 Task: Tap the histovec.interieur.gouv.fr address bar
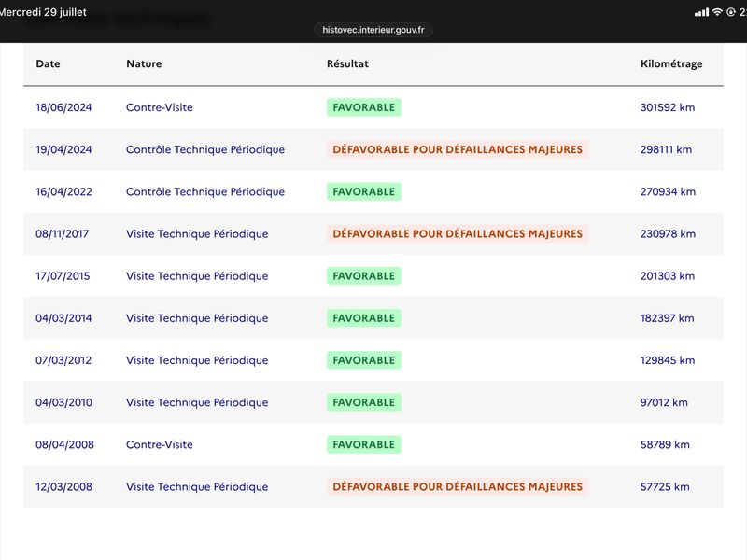pos(373,30)
